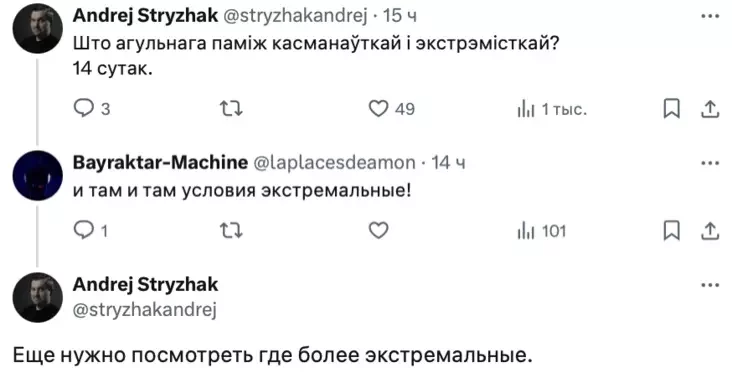View analytics showing 101 views
The width and height of the screenshot is (732, 378).
pyautogui.click(x=542, y=231)
